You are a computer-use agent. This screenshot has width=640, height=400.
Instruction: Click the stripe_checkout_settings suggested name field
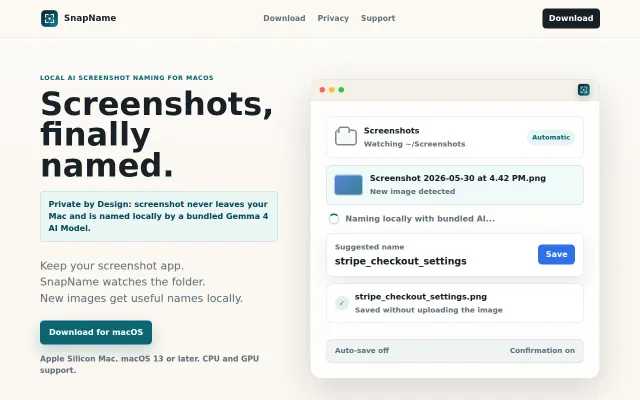click(400, 261)
